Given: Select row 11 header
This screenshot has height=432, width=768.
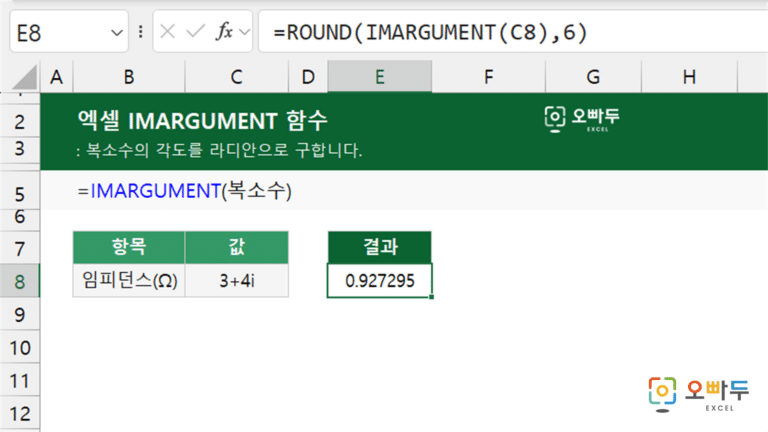Looking at the screenshot, I should (x=20, y=381).
